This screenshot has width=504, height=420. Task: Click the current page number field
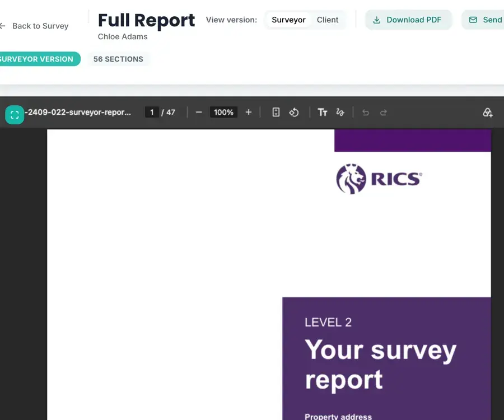(x=152, y=112)
